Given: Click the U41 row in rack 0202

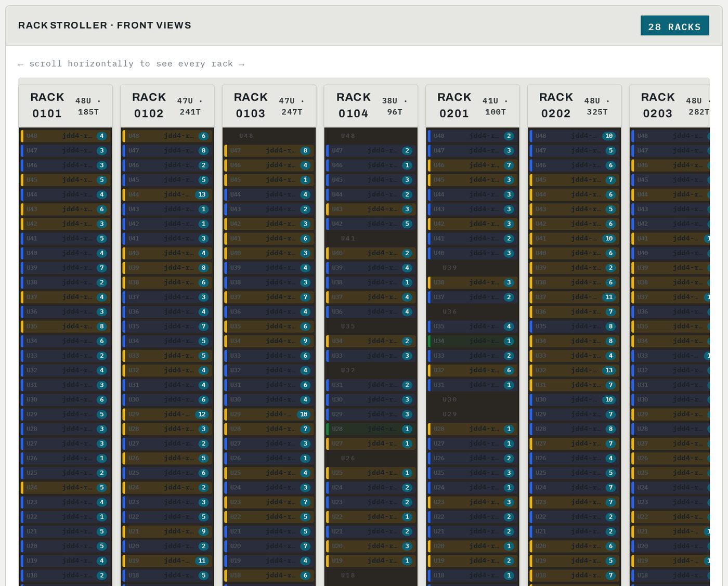Looking at the screenshot, I should point(575,239).
